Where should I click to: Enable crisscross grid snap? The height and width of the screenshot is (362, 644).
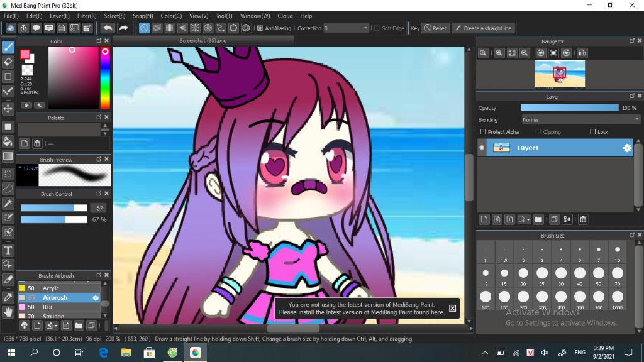pyautogui.click(x=170, y=28)
